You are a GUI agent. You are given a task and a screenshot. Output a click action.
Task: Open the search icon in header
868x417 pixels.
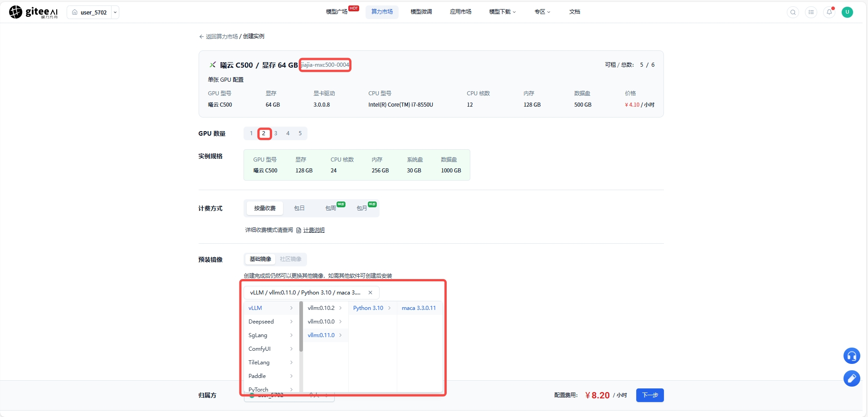(x=793, y=12)
